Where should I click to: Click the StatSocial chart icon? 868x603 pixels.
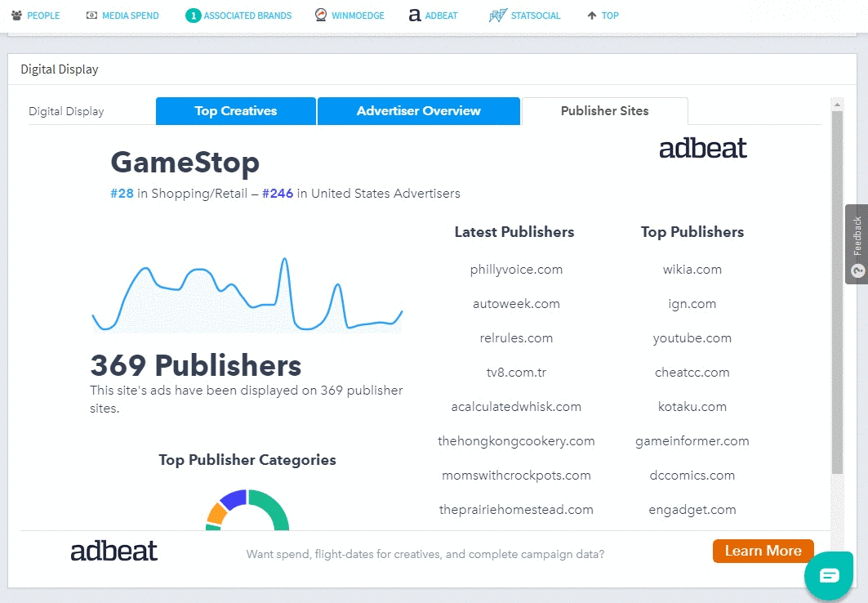[497, 15]
